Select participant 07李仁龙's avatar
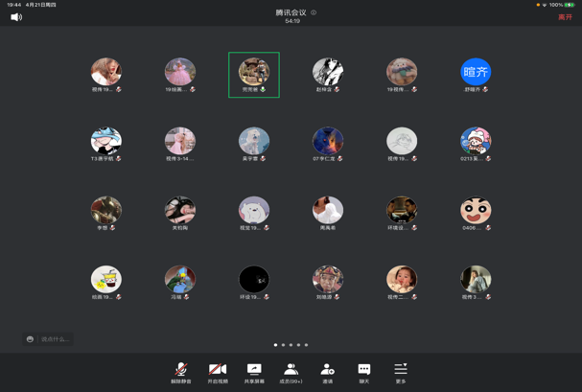 [x=328, y=141]
